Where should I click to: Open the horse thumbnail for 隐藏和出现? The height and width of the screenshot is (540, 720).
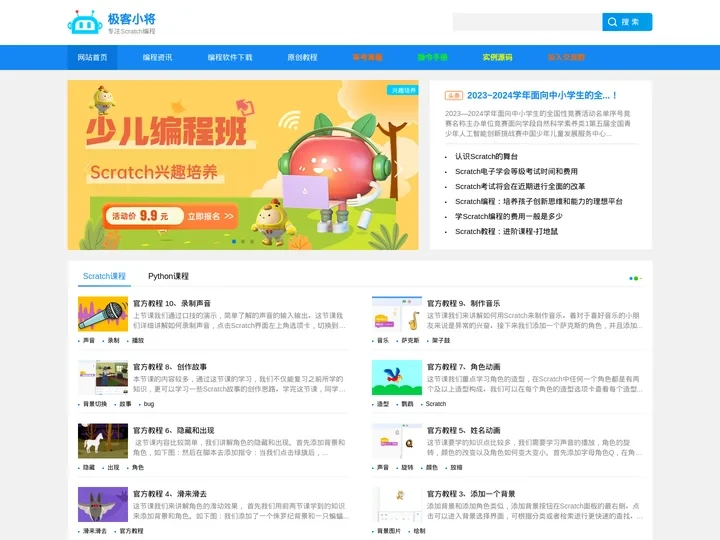point(103,441)
